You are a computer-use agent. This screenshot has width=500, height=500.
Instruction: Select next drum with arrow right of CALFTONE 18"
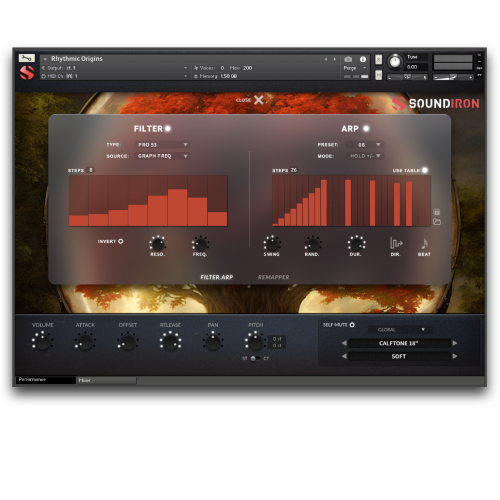tap(455, 343)
